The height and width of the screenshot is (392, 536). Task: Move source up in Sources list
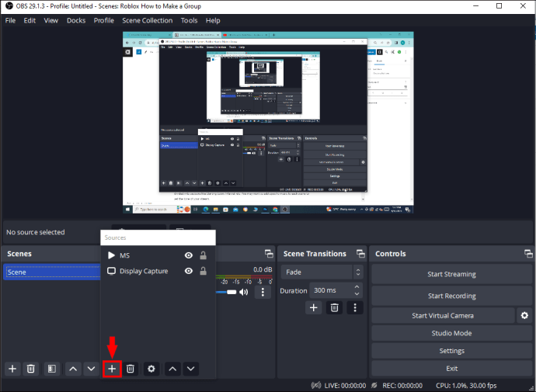pos(172,369)
